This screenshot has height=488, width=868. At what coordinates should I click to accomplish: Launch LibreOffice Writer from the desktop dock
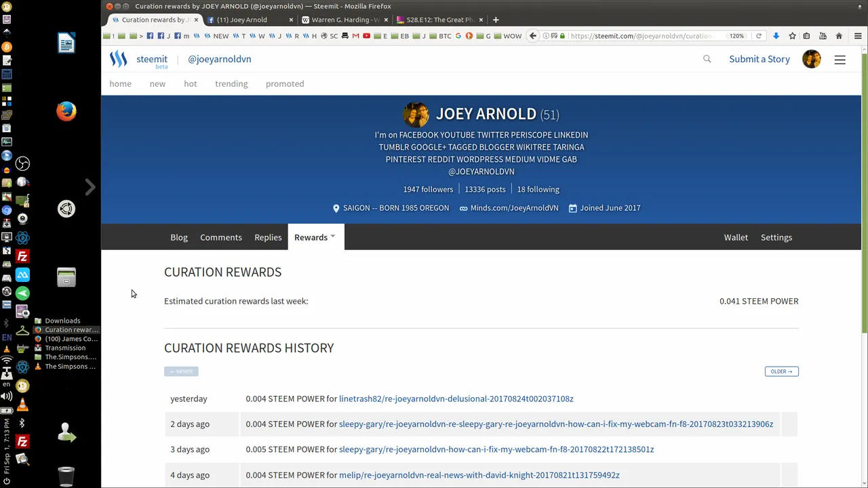66,43
